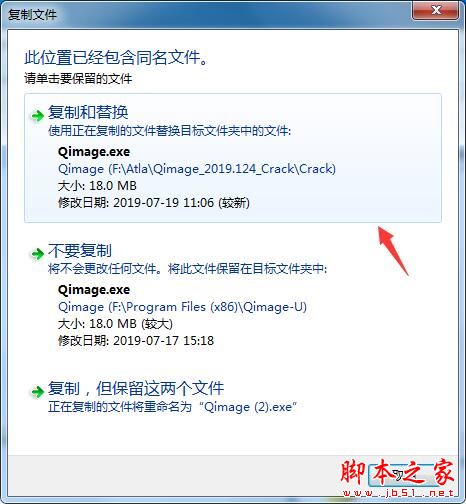Click the 此位置已经包含同名文件 heading

coord(116,57)
